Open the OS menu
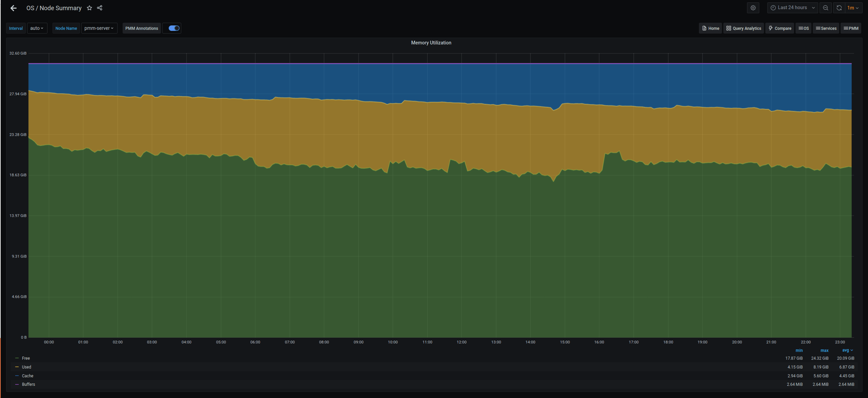868x398 pixels. coord(804,28)
